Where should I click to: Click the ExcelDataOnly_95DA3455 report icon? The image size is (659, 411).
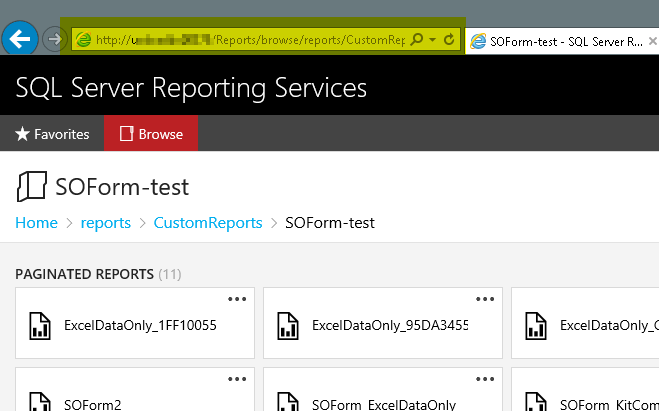pos(288,326)
